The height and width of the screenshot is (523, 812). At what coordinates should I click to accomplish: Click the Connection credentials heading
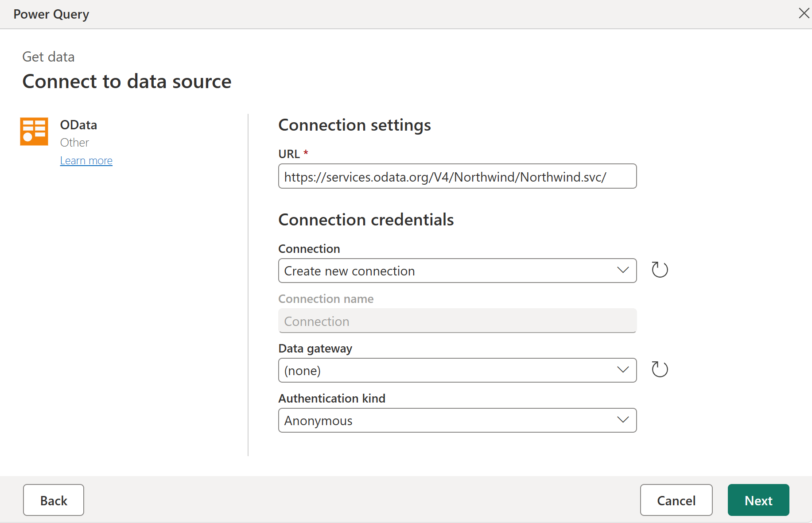pos(366,220)
